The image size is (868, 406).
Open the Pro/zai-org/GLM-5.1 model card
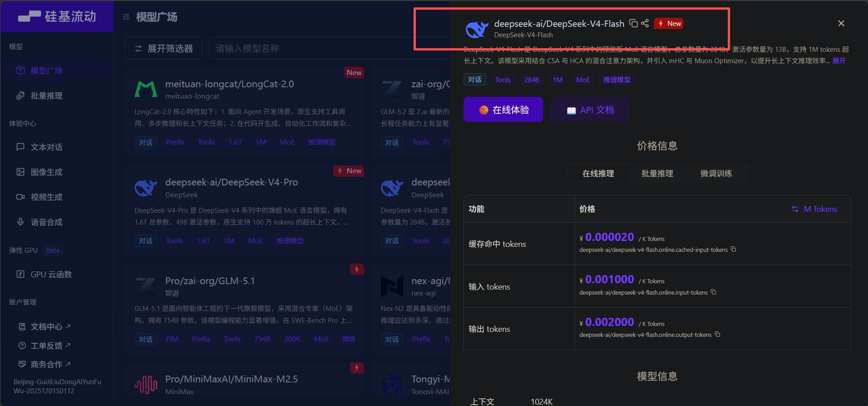[245, 309]
